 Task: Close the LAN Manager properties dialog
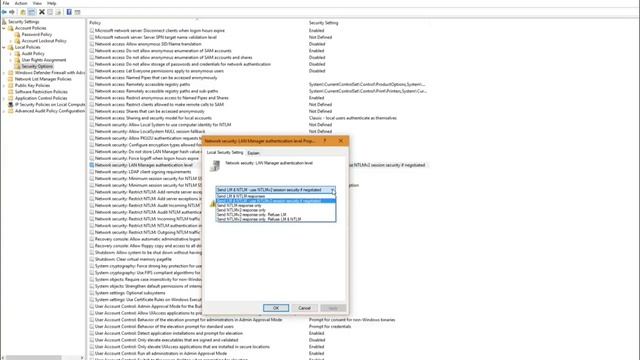coord(341,141)
